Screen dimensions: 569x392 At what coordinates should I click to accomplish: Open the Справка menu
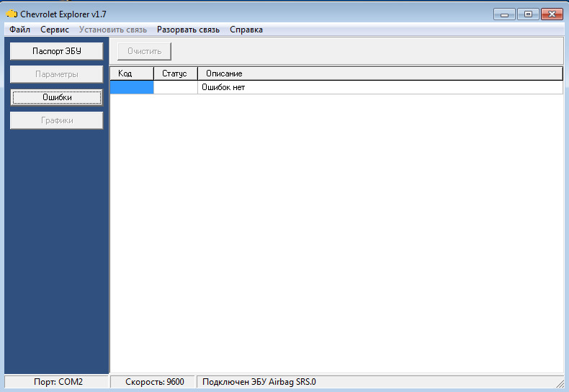246,30
